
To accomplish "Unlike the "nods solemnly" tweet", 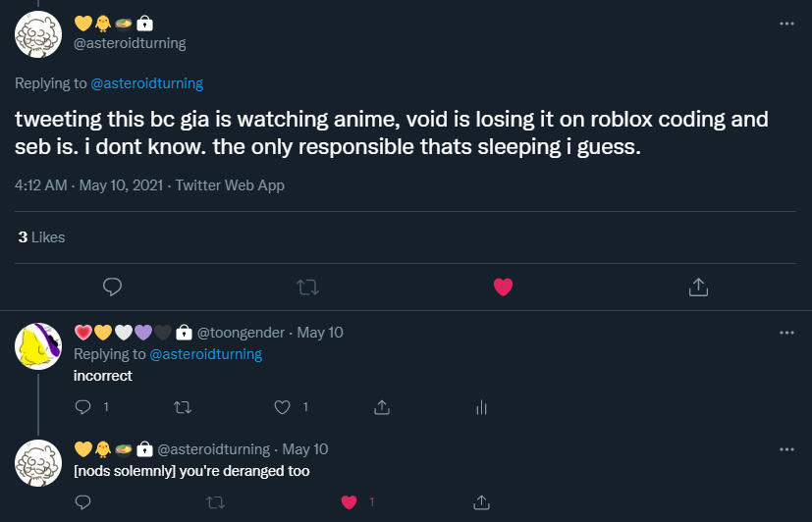I will pyautogui.click(x=348, y=502).
